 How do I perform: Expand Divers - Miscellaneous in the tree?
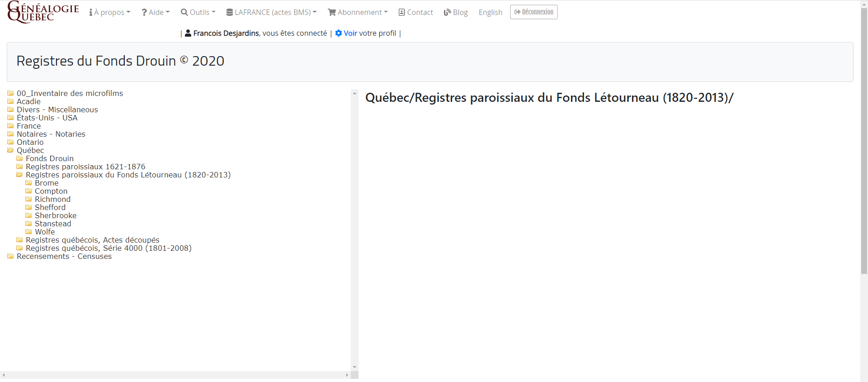point(57,110)
